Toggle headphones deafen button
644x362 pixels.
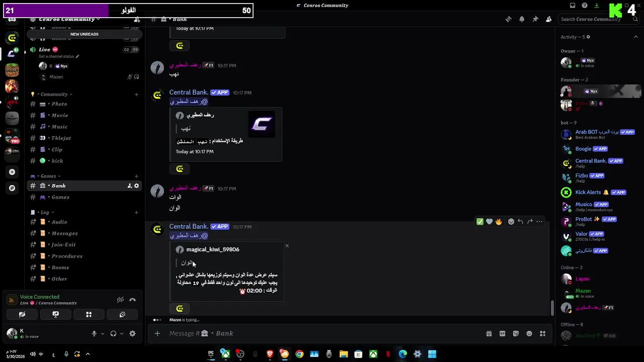point(113,333)
